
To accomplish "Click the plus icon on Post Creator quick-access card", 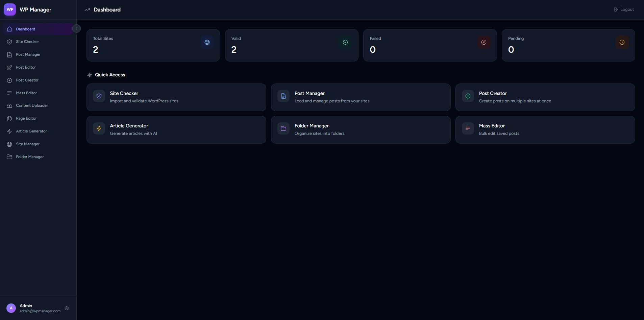I will click(x=468, y=96).
